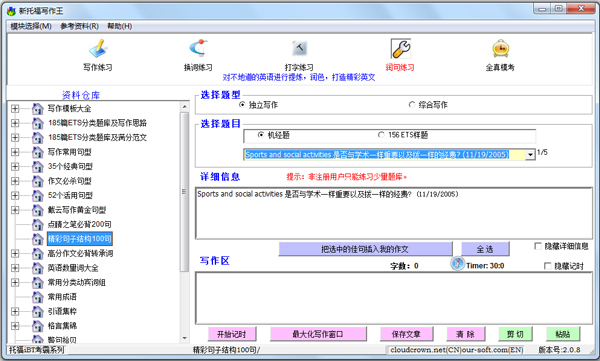Expand the 写作模板大全 tree node
Screen dimensions: 600x361
coord(15,109)
